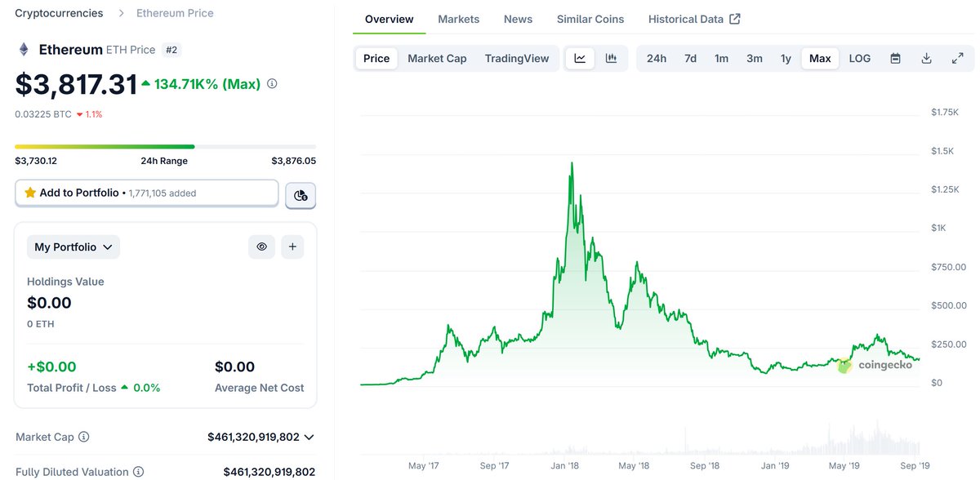The image size is (980, 480).
Task: Click plus icon to add holdings
Action: pos(292,247)
